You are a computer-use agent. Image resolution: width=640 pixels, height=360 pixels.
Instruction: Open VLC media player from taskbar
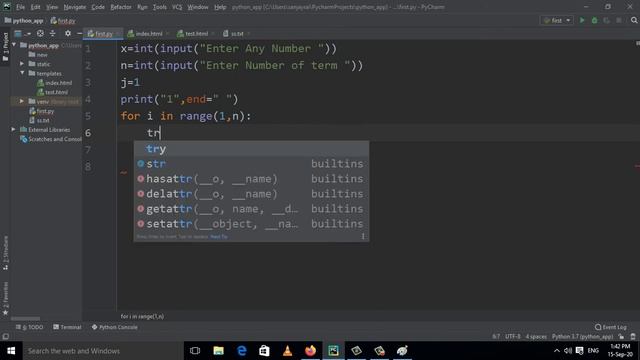[287, 351]
